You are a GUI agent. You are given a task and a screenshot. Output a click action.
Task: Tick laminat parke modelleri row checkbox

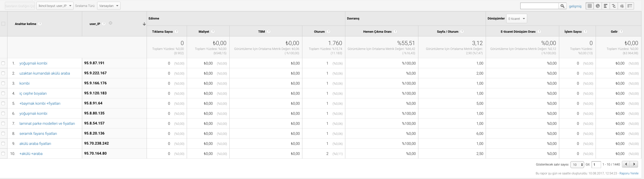[x=3, y=124]
